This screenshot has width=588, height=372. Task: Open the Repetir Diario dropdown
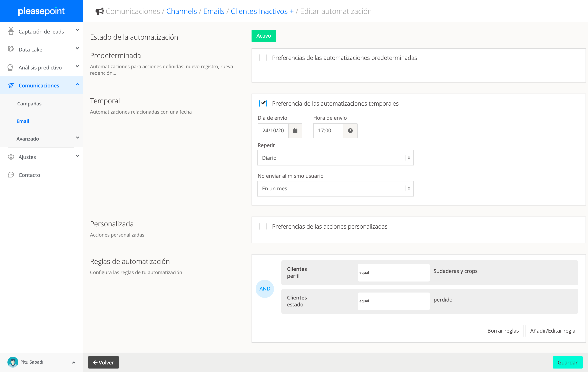coord(335,158)
